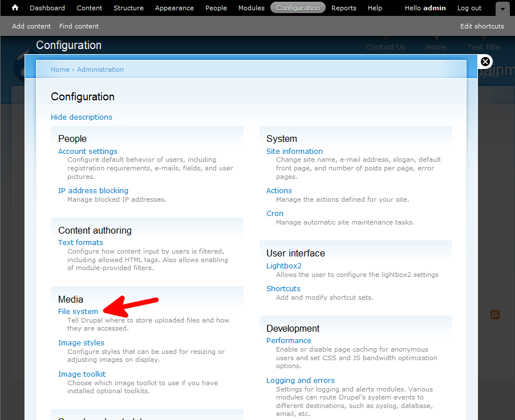Click 'Manage blocked IP addresses.' description
This screenshot has height=420, width=515.
[x=116, y=199]
